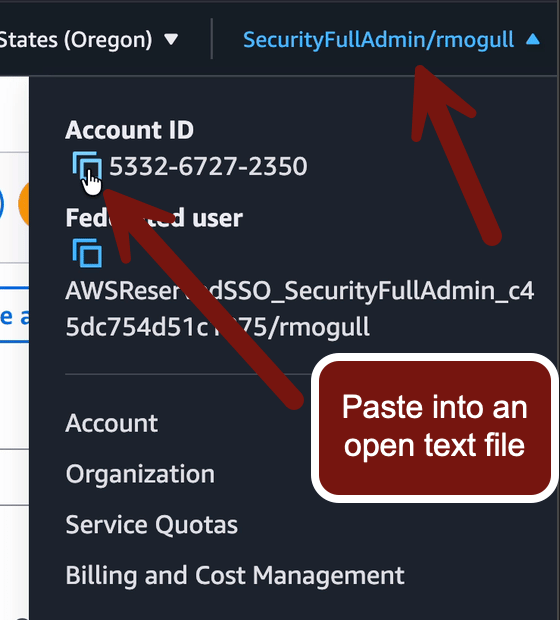The height and width of the screenshot is (620, 560).
Task: Select the AWSReservedSSO federated user text
Action: click(x=300, y=309)
